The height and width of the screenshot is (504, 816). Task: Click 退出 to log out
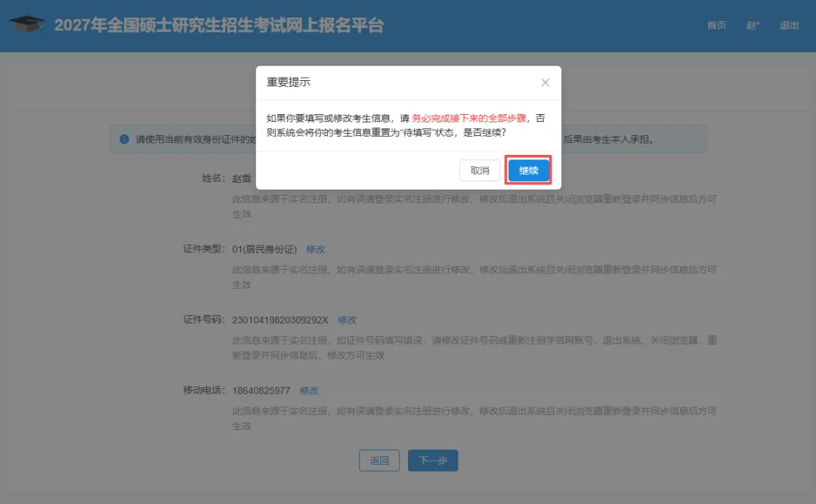click(x=789, y=25)
